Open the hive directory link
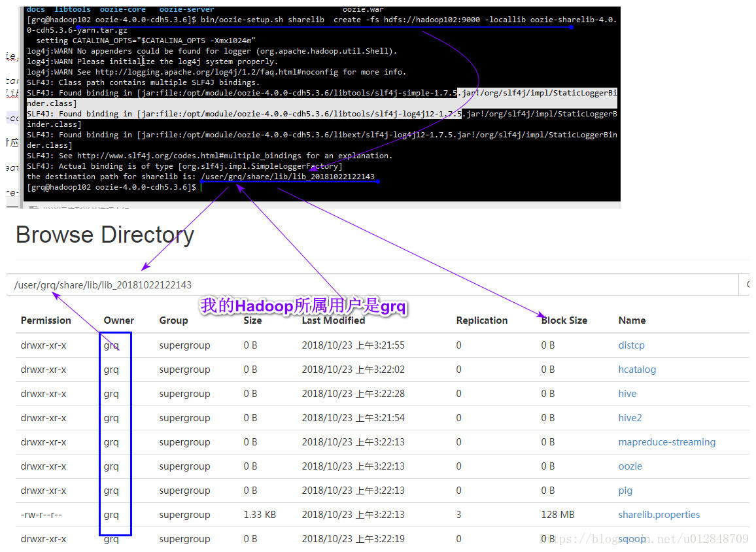 point(627,393)
